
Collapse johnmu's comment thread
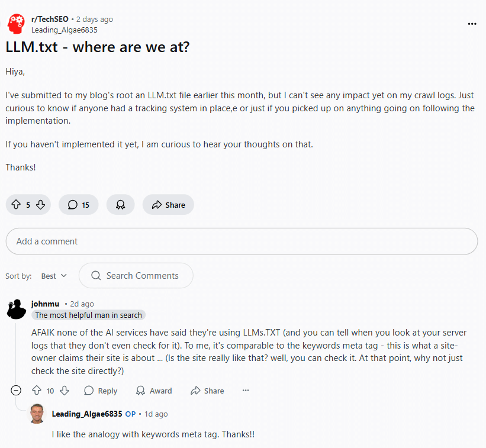16,391
